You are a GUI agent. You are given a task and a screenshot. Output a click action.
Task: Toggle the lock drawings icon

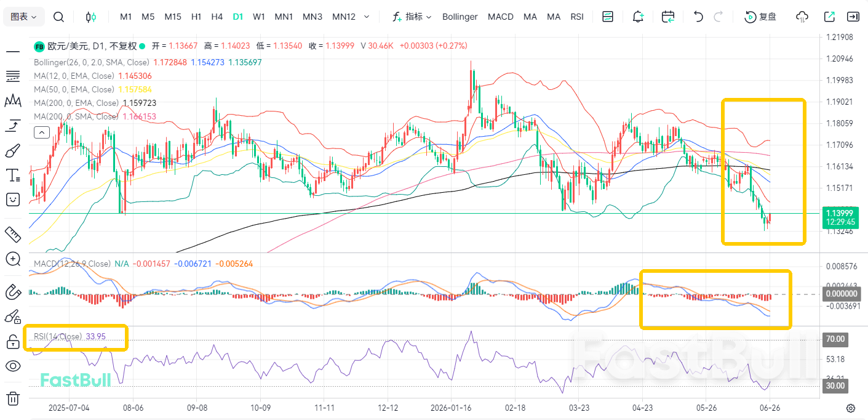(x=13, y=341)
